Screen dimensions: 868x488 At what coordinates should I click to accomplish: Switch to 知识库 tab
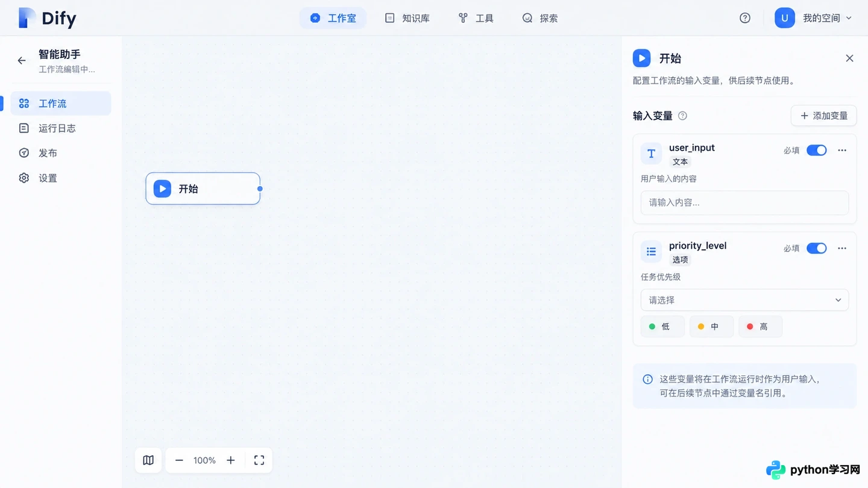tap(407, 18)
